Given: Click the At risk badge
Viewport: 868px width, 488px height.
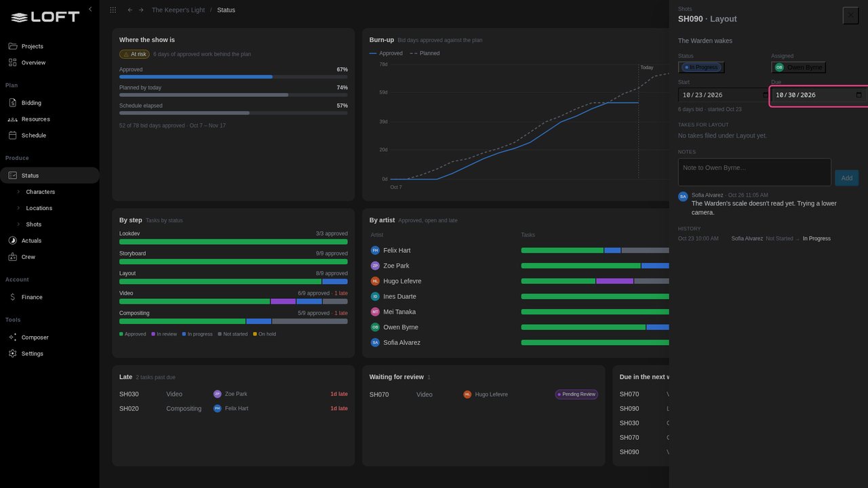Looking at the screenshot, I should click(x=134, y=54).
